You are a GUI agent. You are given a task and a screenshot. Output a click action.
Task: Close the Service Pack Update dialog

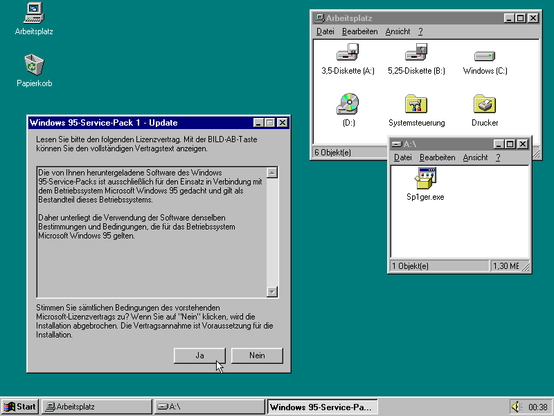(x=282, y=123)
